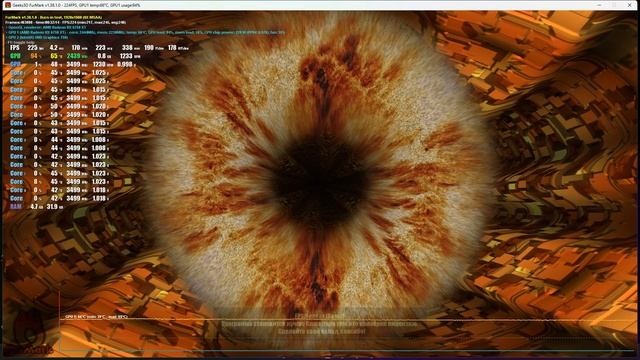Click the 338 maximum FPS value

(x=127, y=48)
